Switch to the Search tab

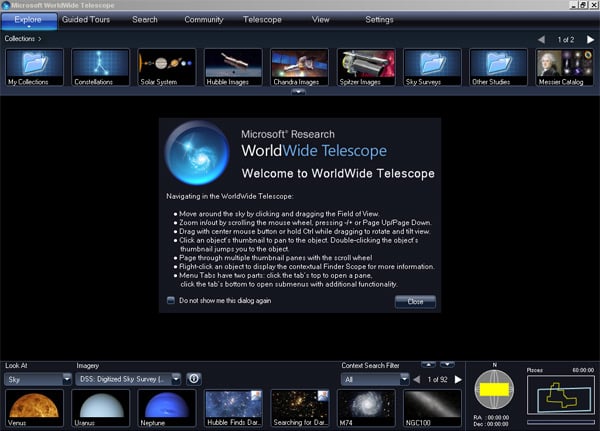coord(145,20)
